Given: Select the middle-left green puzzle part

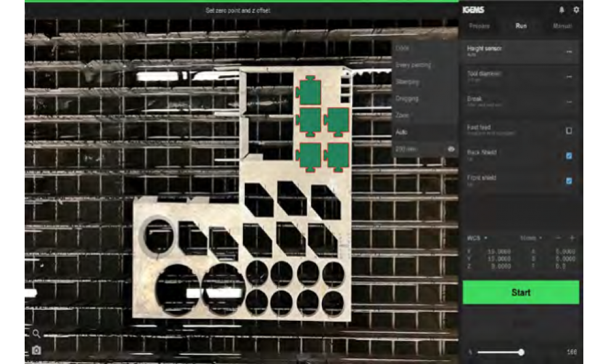Looking at the screenshot, I should pyautogui.click(x=309, y=123).
